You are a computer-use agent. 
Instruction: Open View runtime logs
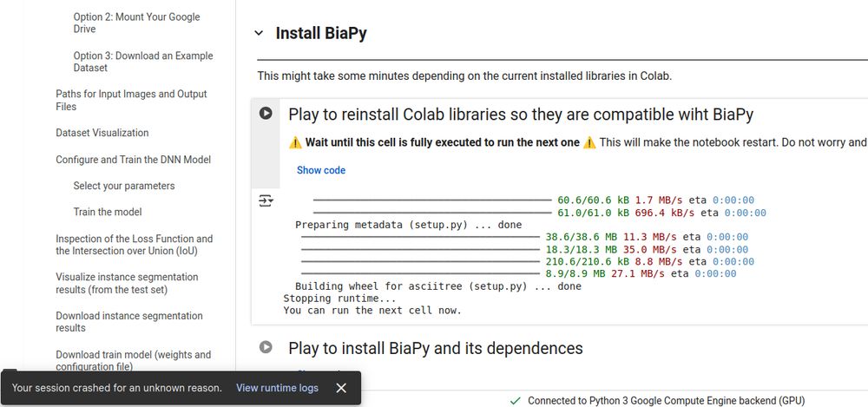[278, 388]
